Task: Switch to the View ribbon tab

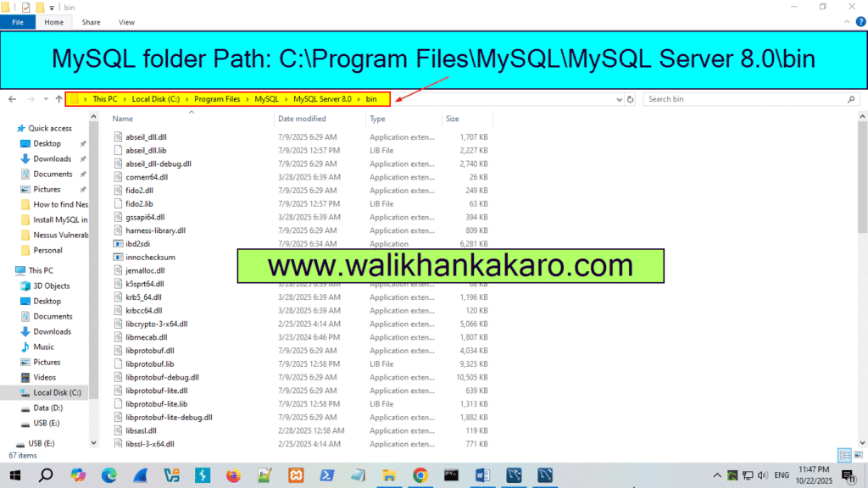Action: pyautogui.click(x=126, y=22)
